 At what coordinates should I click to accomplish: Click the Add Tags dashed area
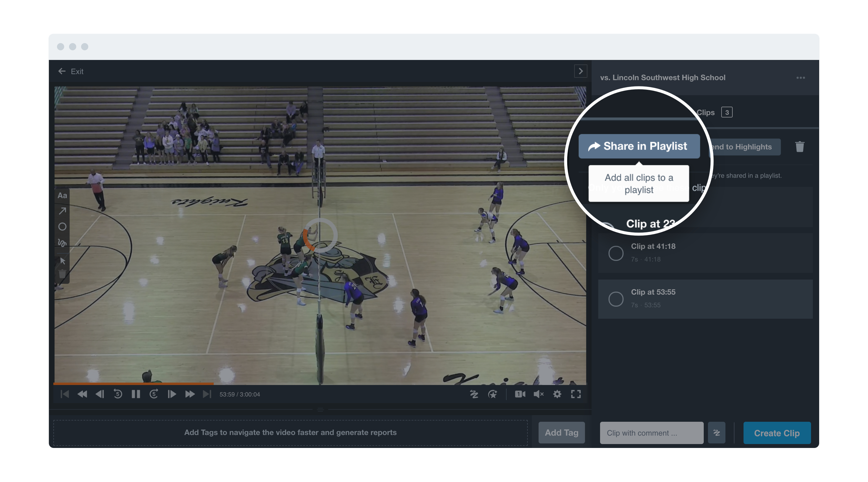tap(290, 433)
